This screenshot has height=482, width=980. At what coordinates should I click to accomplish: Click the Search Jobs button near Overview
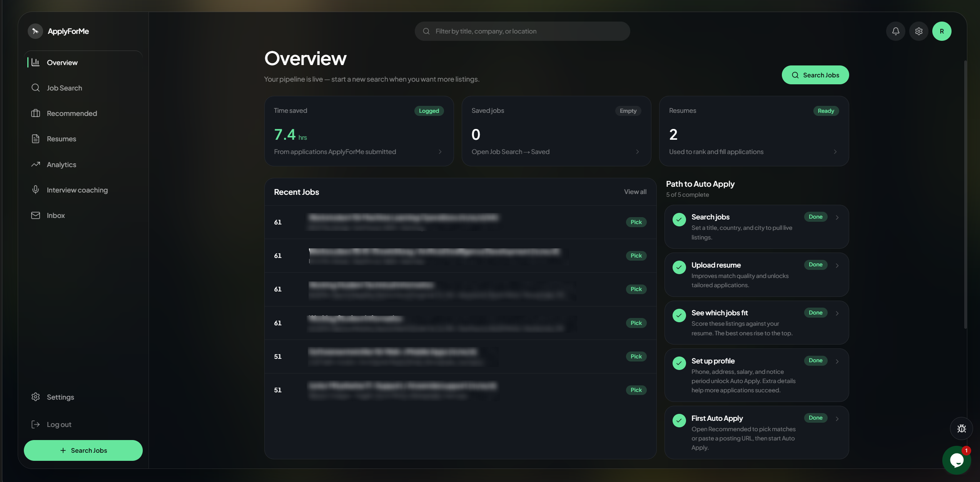pyautogui.click(x=815, y=75)
